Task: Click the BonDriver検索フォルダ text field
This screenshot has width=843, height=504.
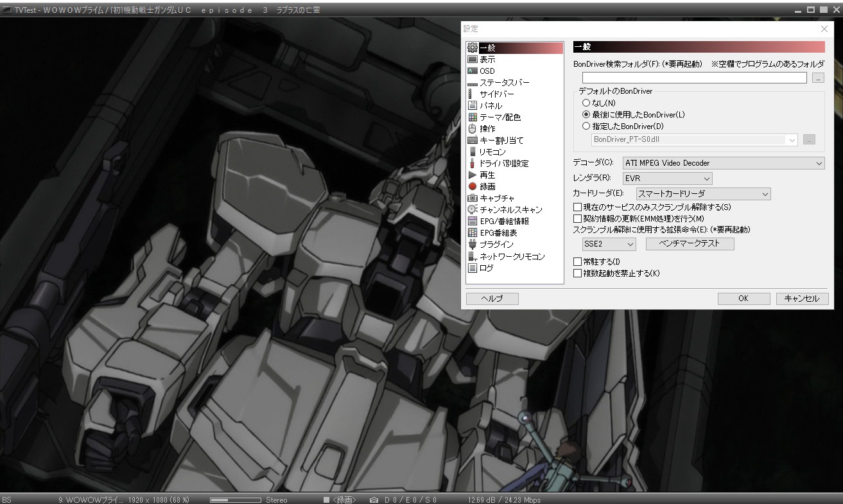Action: [x=695, y=78]
